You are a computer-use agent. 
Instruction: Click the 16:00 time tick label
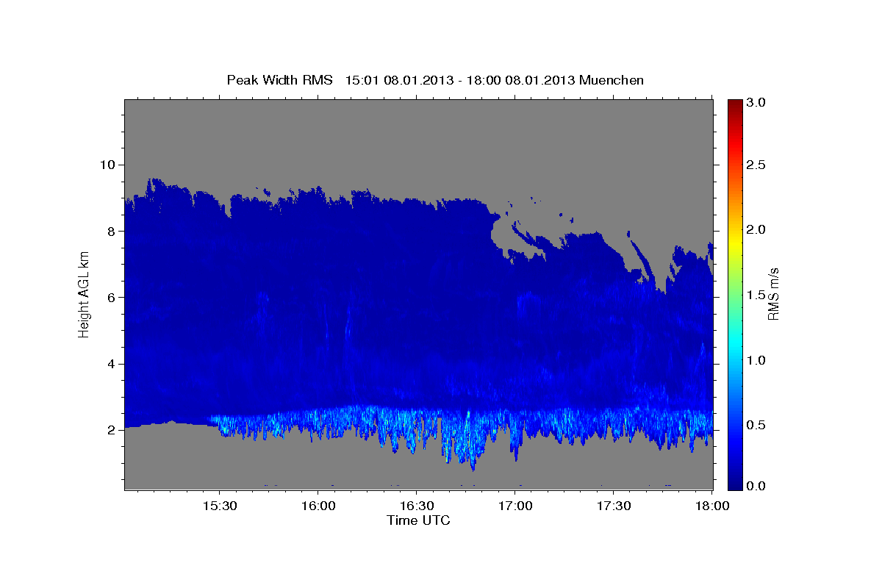pos(318,506)
